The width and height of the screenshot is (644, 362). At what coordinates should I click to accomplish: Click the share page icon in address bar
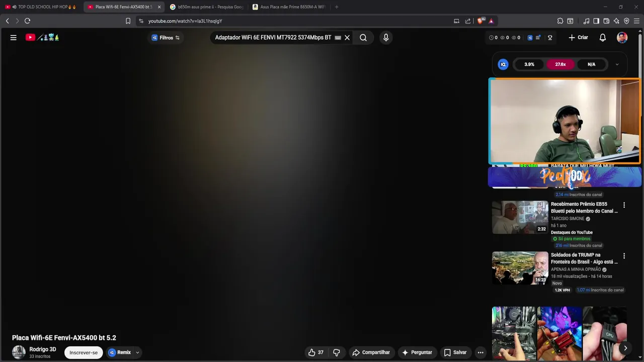[x=468, y=21]
